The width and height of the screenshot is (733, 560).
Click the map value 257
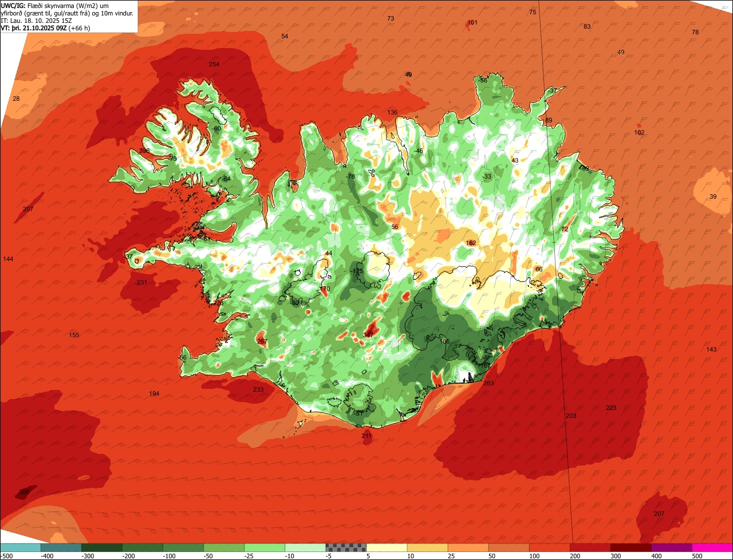(262, 341)
